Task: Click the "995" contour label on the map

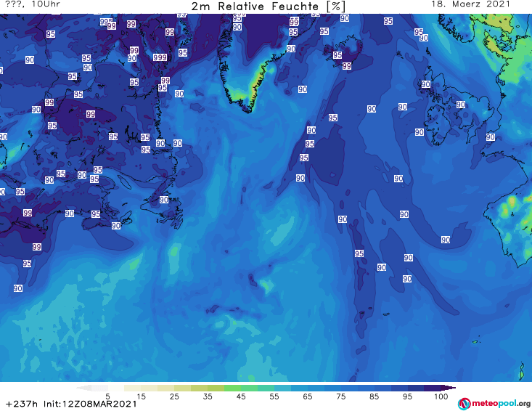Action: (106, 22)
